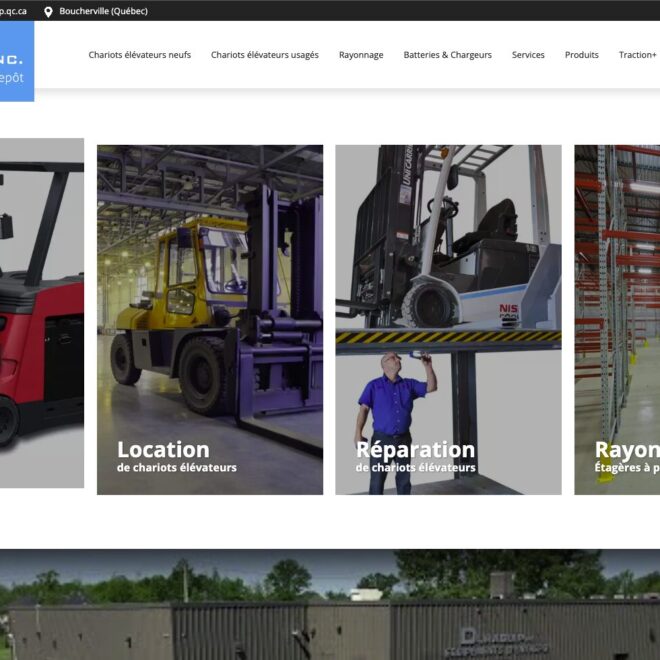Click the map pin icon beside Boucherville
The width and height of the screenshot is (660, 660).
pyautogui.click(x=48, y=11)
